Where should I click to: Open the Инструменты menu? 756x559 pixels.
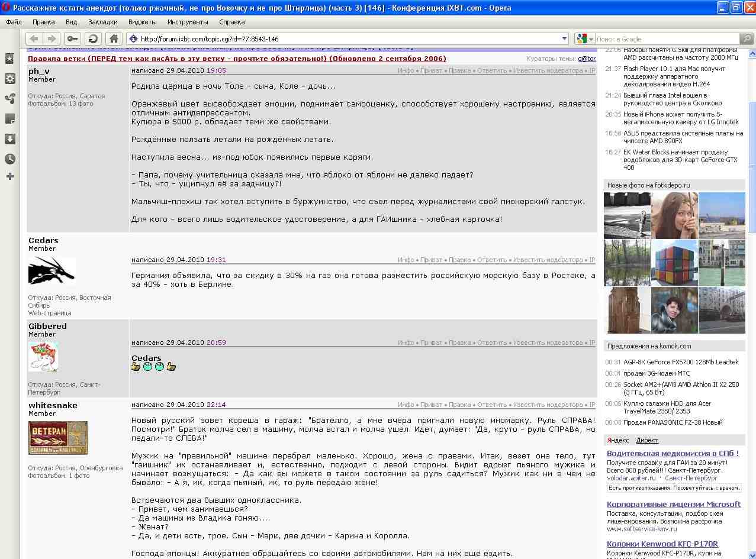tap(188, 22)
